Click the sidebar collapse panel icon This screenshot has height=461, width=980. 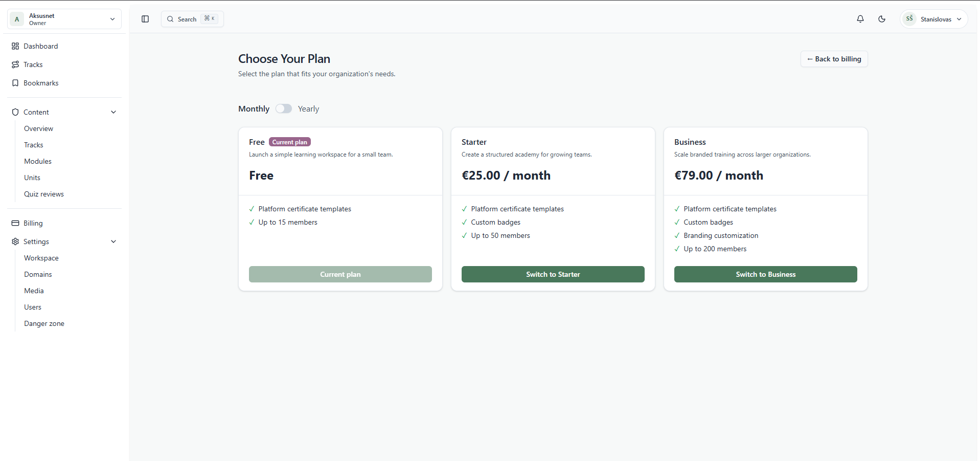point(145,19)
